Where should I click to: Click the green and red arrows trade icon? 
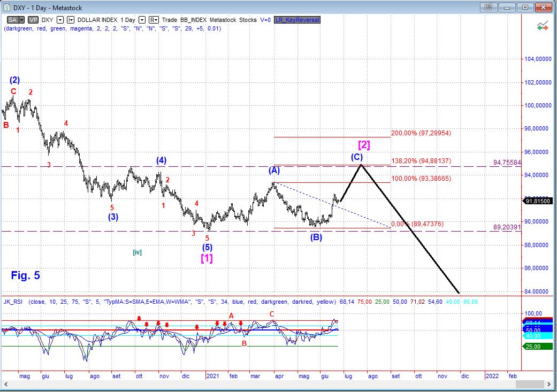[543, 26]
